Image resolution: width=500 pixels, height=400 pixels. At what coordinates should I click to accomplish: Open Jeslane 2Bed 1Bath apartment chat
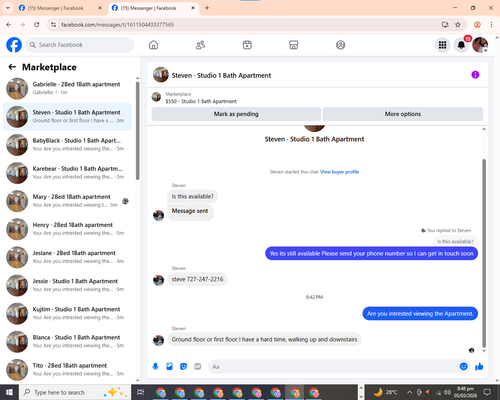(67, 257)
